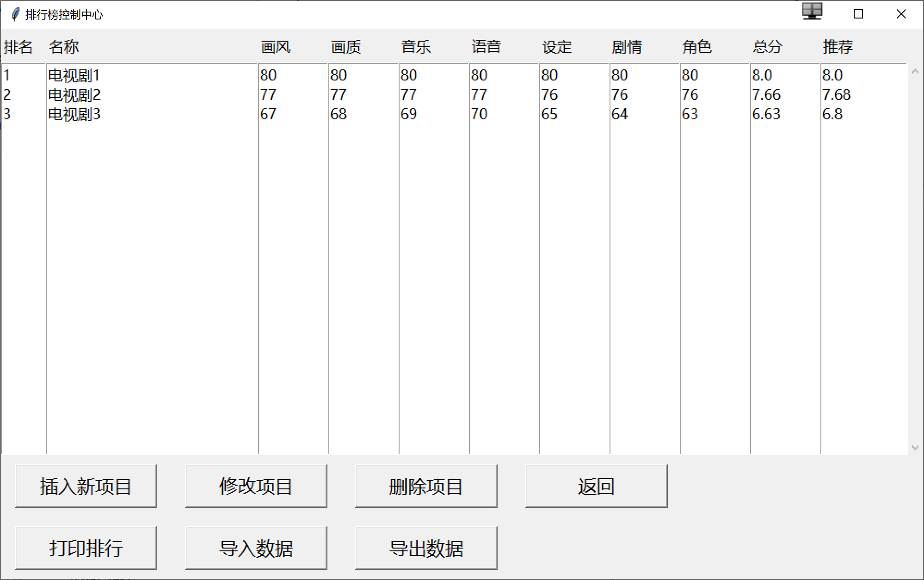Click the monitor icon in title bar
Viewport: 924px width, 580px height.
[812, 12]
